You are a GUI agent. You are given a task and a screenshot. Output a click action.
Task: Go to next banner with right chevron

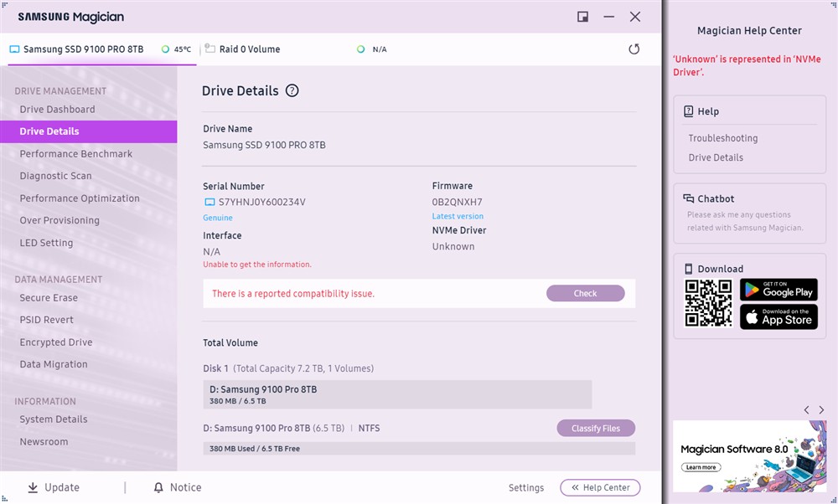point(822,410)
